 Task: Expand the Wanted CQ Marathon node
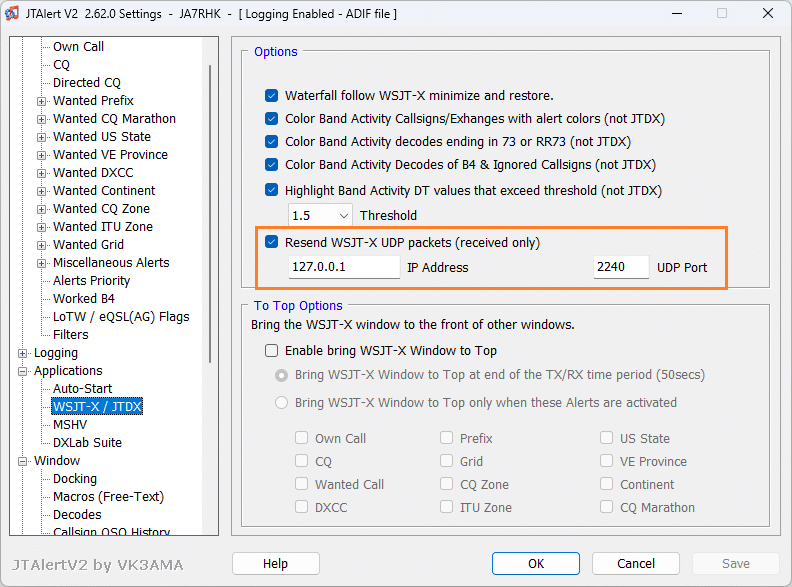coord(41,119)
